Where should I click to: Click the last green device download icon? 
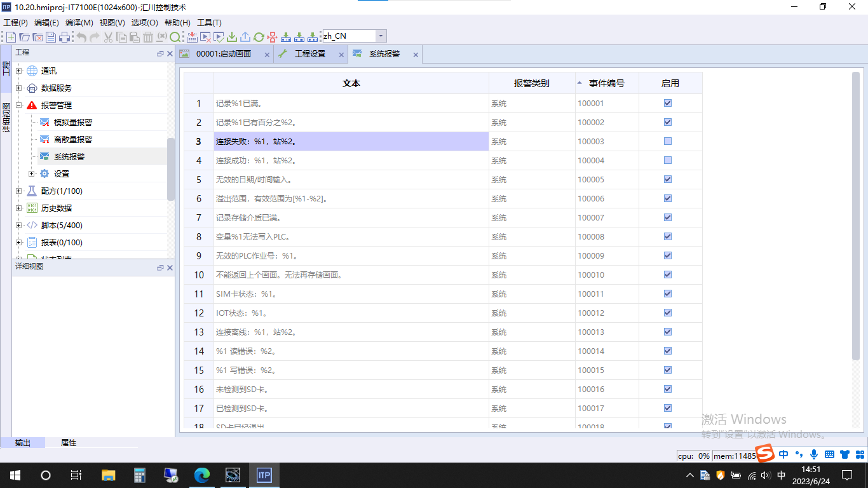tap(312, 37)
